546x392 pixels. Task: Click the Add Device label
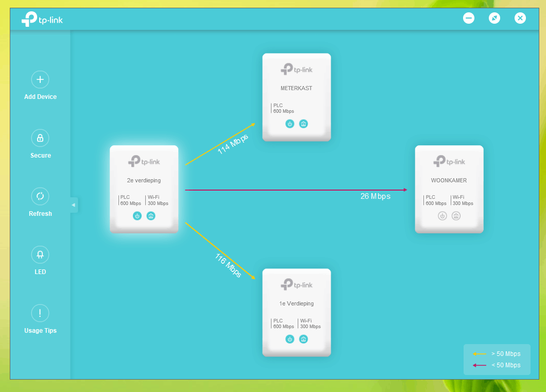40,97
